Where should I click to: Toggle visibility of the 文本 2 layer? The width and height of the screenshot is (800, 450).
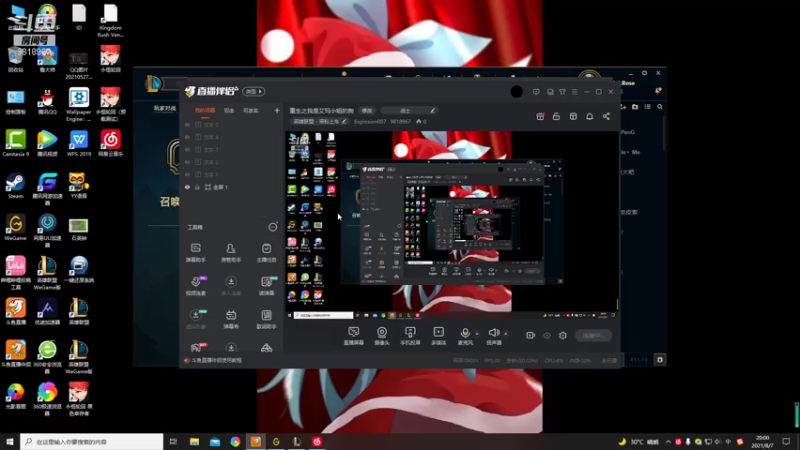click(x=187, y=162)
